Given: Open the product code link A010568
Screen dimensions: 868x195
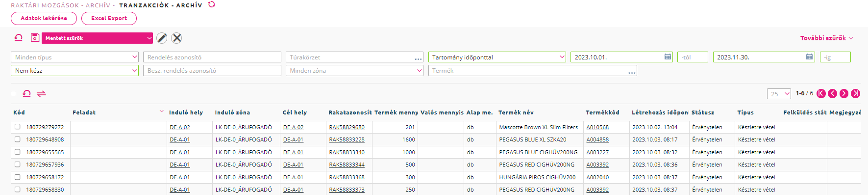Looking at the screenshot, I should [x=597, y=127].
